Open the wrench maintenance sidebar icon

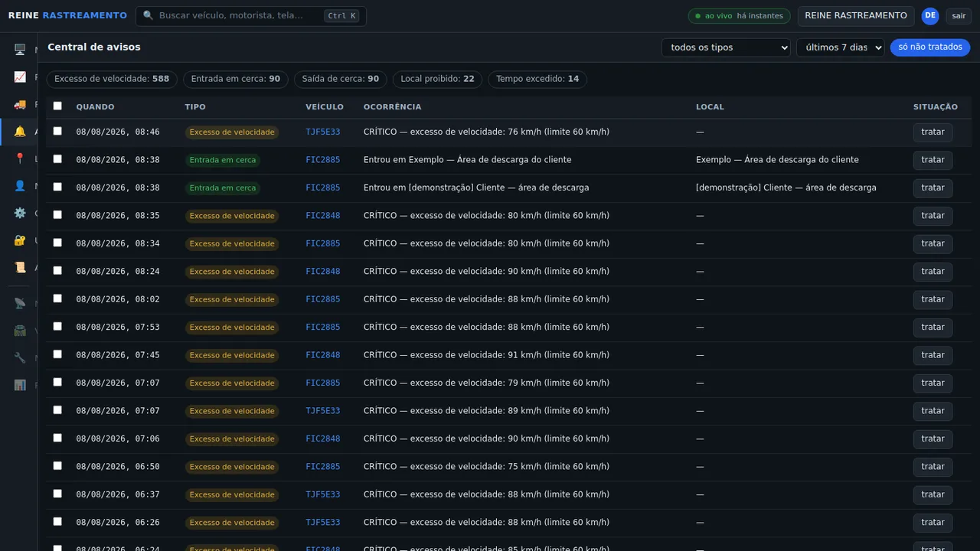(x=20, y=358)
